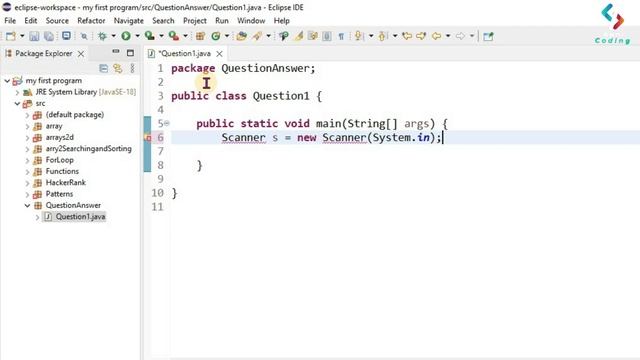The height and width of the screenshot is (360, 640).
Task: Open the External Tools dropdown arrow
Action: click(x=185, y=36)
